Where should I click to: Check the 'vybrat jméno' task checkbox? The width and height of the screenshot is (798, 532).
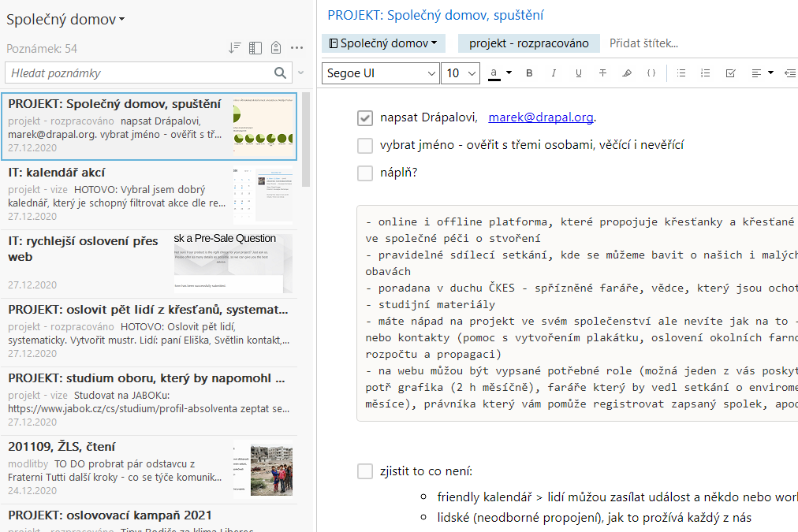tap(365, 146)
